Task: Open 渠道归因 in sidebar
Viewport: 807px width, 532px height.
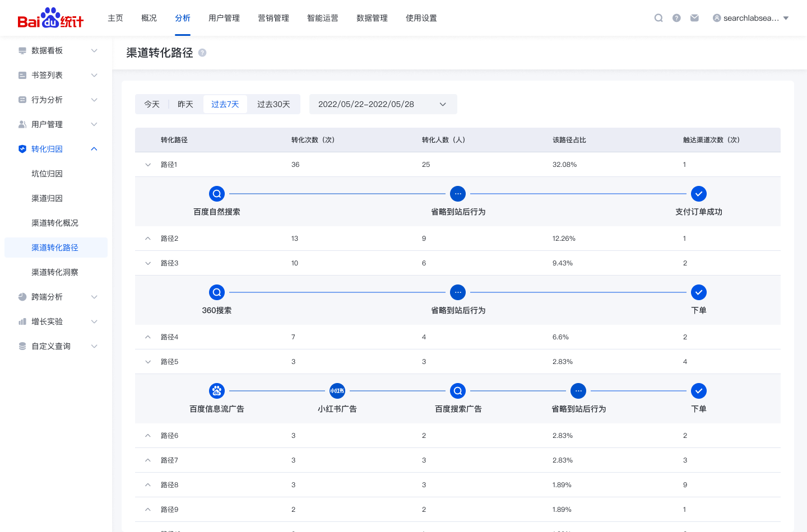Action: pos(47,198)
